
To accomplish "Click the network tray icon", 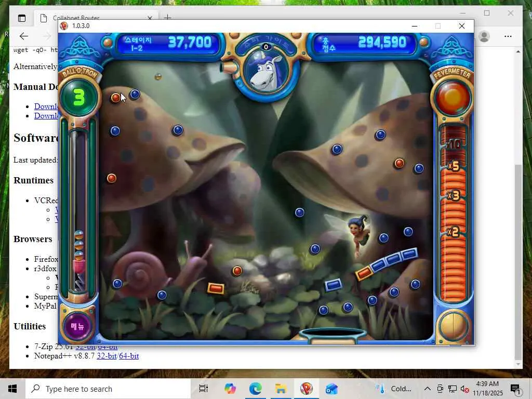I will click(x=453, y=389).
